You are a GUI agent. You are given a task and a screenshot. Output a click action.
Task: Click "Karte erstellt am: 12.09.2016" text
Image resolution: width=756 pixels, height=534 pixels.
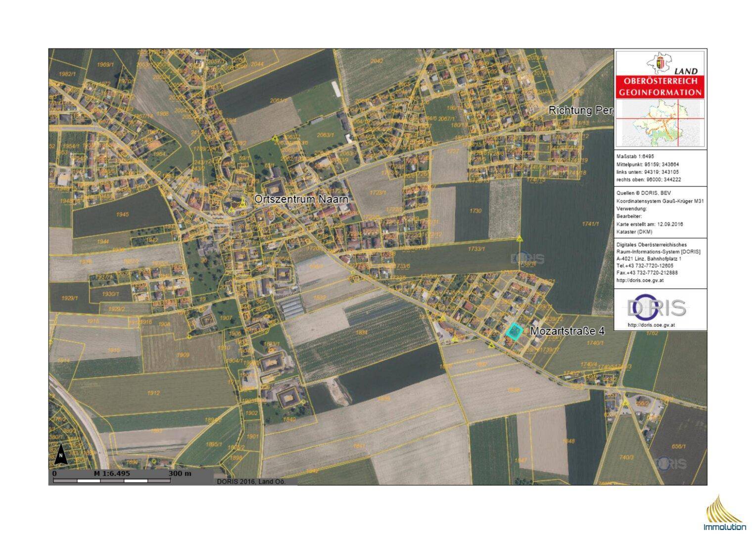pyautogui.click(x=649, y=224)
